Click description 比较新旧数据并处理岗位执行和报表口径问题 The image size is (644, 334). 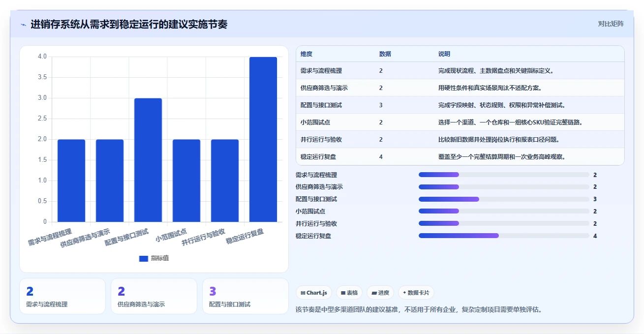499,140
